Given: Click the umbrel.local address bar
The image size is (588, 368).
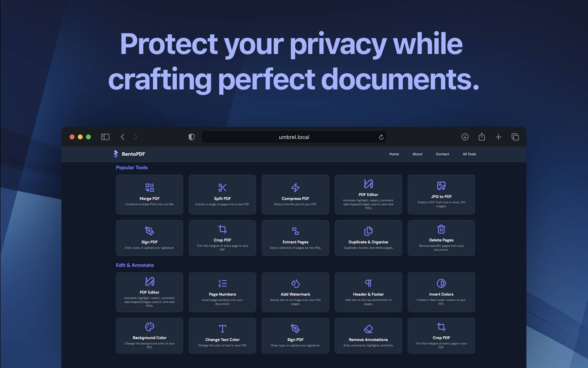Looking at the screenshot, I should (293, 137).
